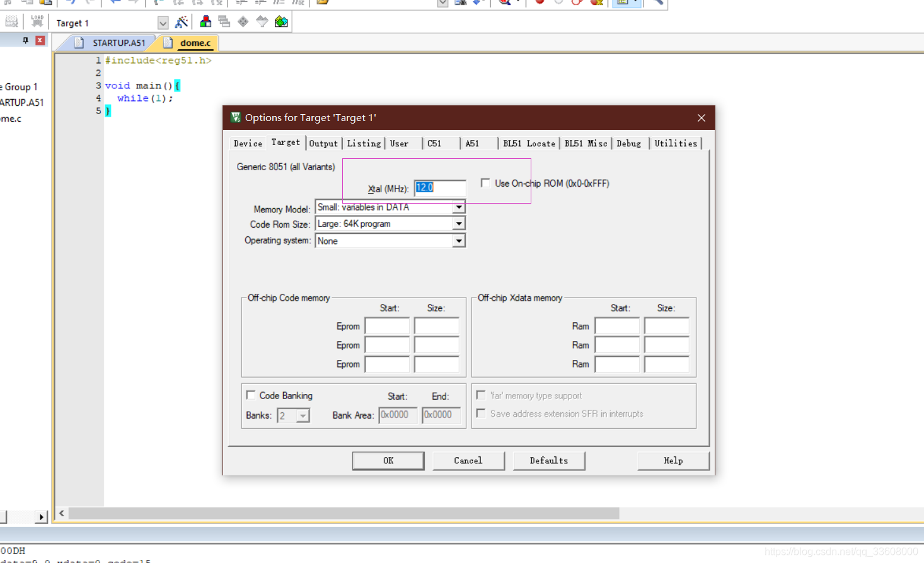Click line number 5 in gutter
The height and width of the screenshot is (563, 924).
click(98, 111)
